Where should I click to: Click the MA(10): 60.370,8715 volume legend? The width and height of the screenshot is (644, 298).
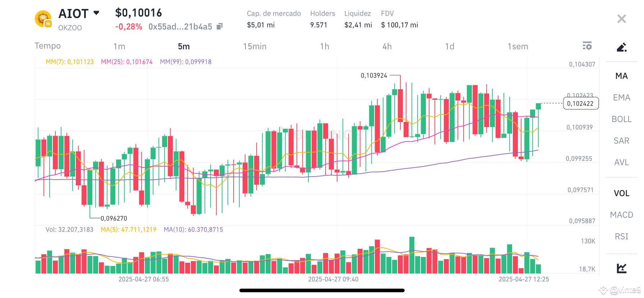[x=193, y=230]
